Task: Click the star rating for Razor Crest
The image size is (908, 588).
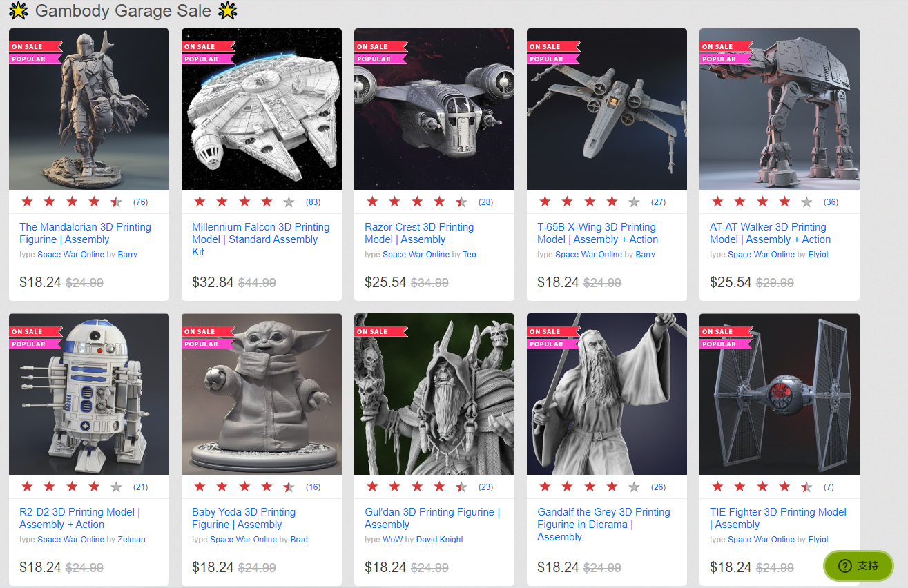Action: click(x=416, y=202)
